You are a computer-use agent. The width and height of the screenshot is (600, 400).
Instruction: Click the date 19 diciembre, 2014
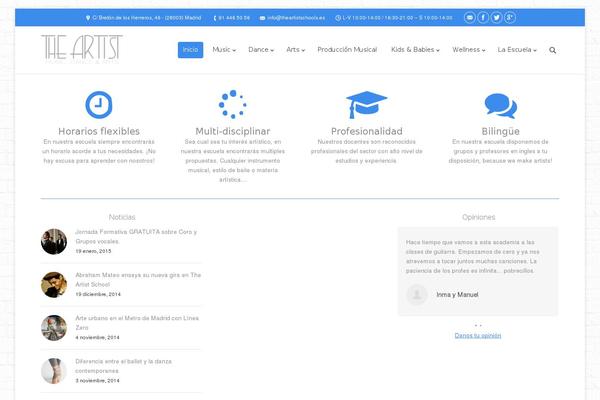98,294
